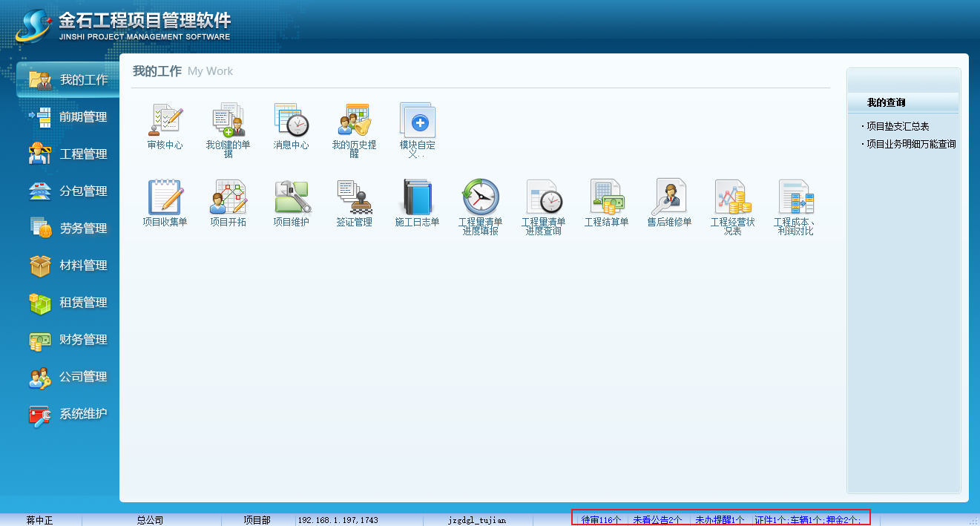The height and width of the screenshot is (526, 980).
Task: Open the 项目收集单 notepad icon
Action: [x=165, y=197]
